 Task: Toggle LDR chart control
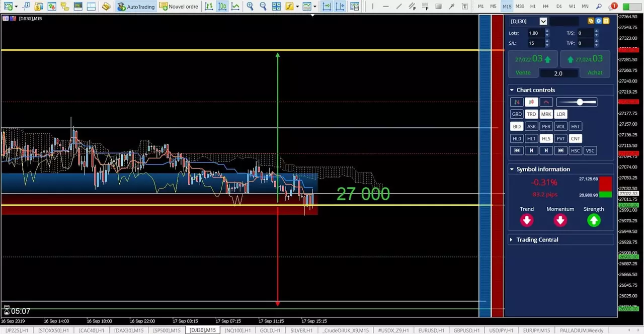point(560,114)
